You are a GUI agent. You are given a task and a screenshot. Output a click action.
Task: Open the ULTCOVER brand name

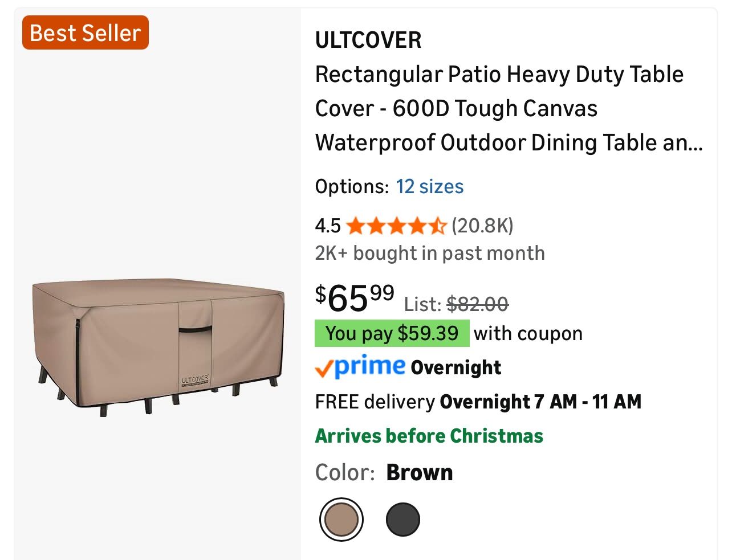point(368,40)
